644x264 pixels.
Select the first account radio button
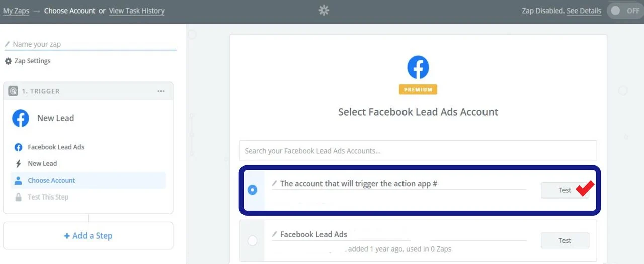[x=253, y=190]
